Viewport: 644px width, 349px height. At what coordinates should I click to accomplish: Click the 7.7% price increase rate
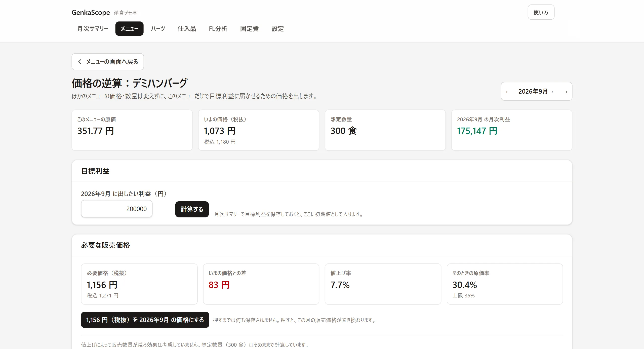[x=340, y=285]
